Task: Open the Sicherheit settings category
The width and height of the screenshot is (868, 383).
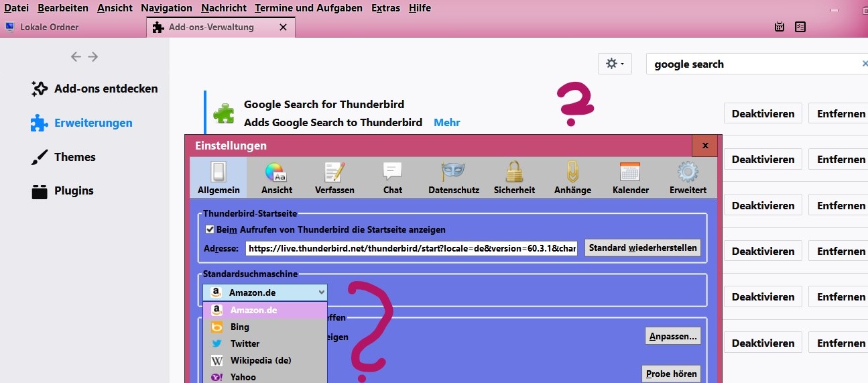Action: 514,178
